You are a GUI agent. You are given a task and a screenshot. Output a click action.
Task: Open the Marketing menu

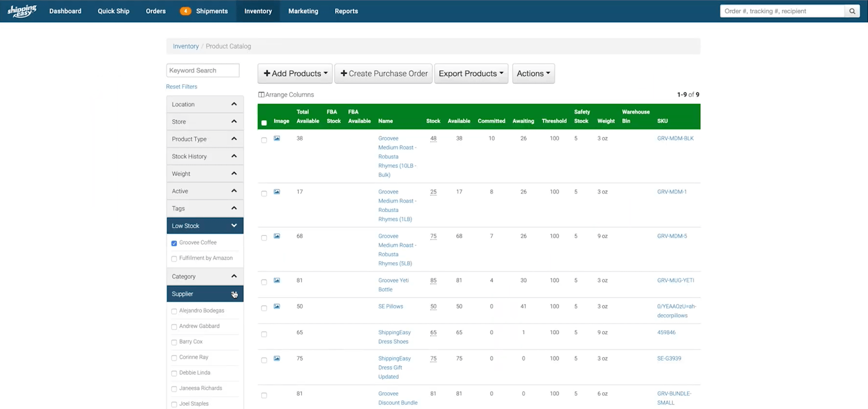[303, 11]
